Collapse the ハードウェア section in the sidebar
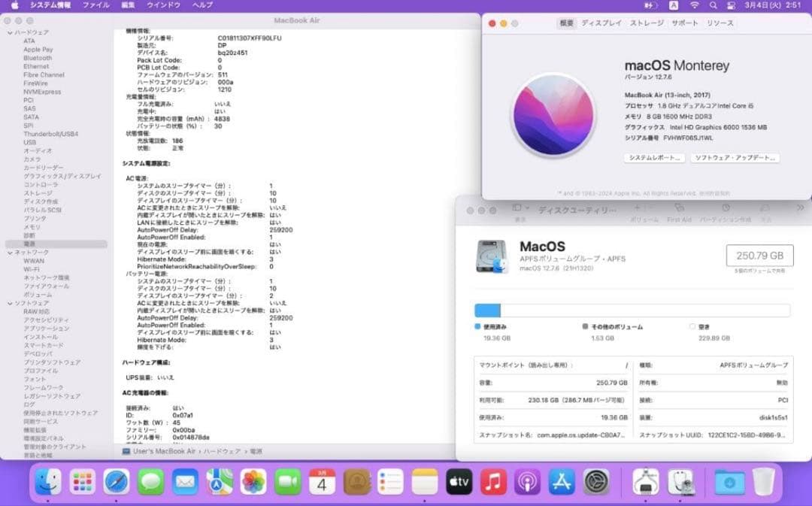Viewport: 812px width, 506px height. pyautogui.click(x=8, y=32)
